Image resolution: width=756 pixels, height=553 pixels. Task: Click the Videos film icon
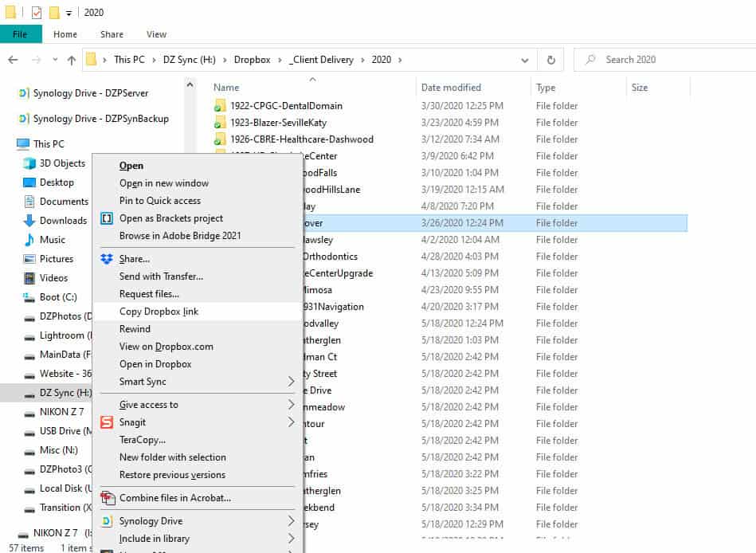[29, 278]
